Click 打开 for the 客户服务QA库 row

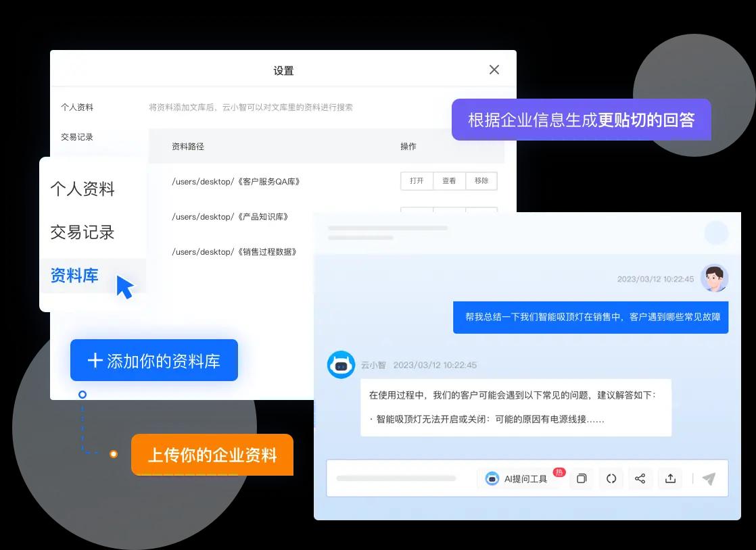click(417, 180)
